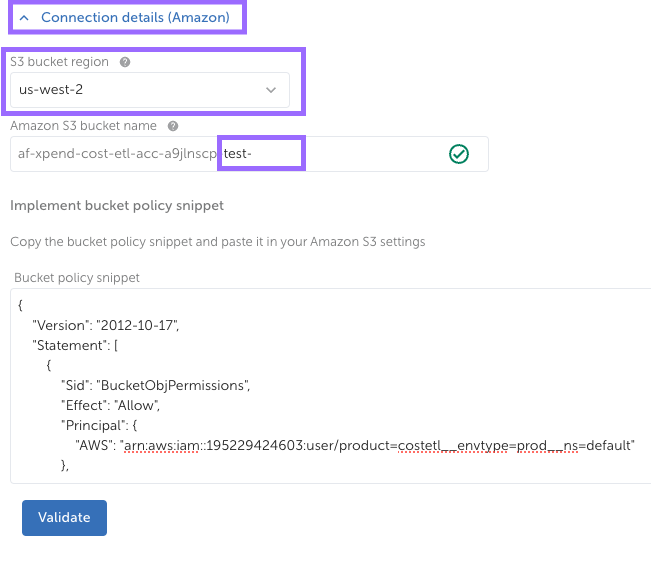Click the Implement bucket policy snippet heading
This screenshot has width=651, height=561.
coord(116,206)
